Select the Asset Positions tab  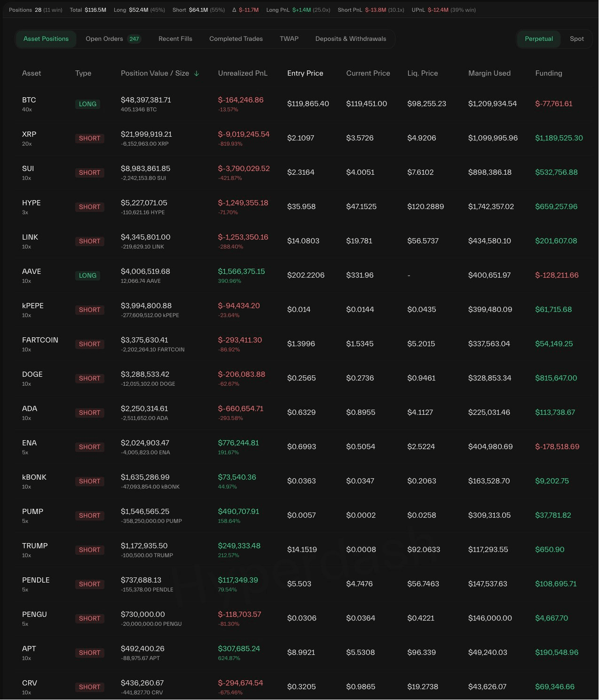46,39
